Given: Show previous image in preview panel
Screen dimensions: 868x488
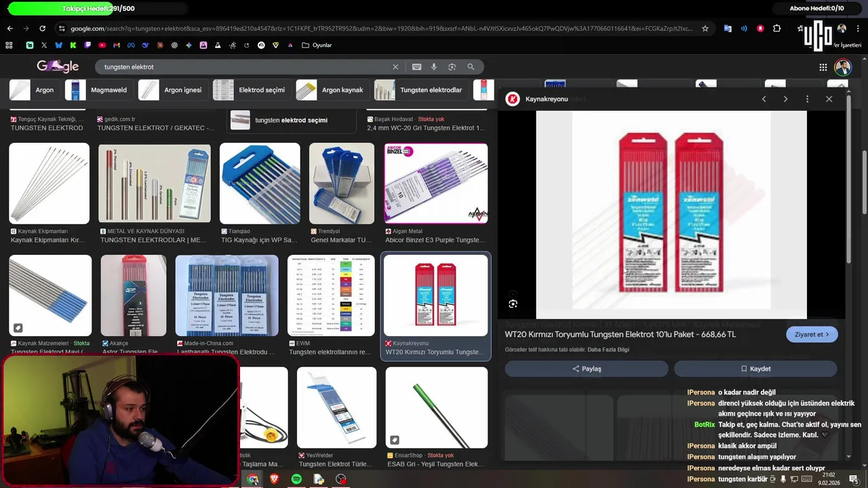Looking at the screenshot, I should 764,99.
